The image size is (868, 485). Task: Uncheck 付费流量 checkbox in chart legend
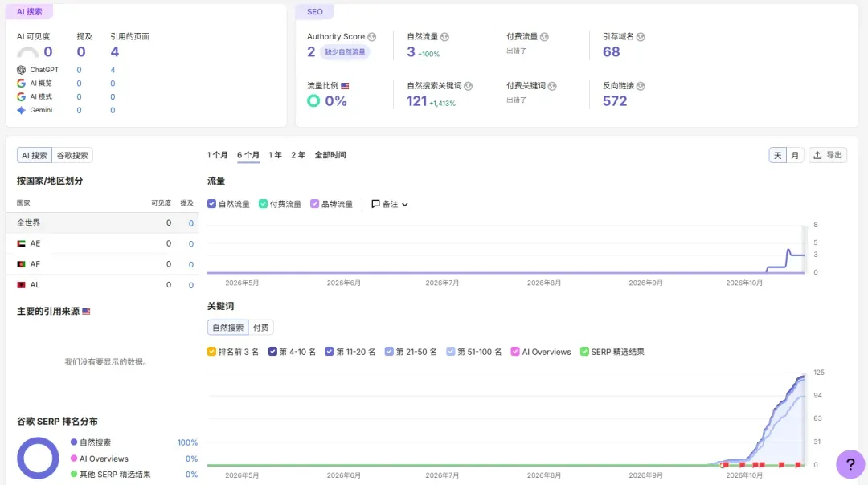pyautogui.click(x=263, y=203)
